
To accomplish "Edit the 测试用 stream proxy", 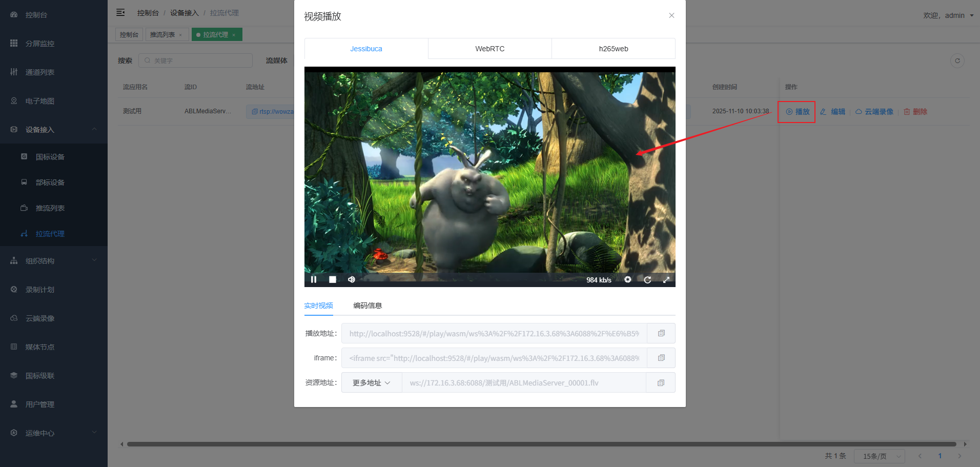I will (x=833, y=112).
